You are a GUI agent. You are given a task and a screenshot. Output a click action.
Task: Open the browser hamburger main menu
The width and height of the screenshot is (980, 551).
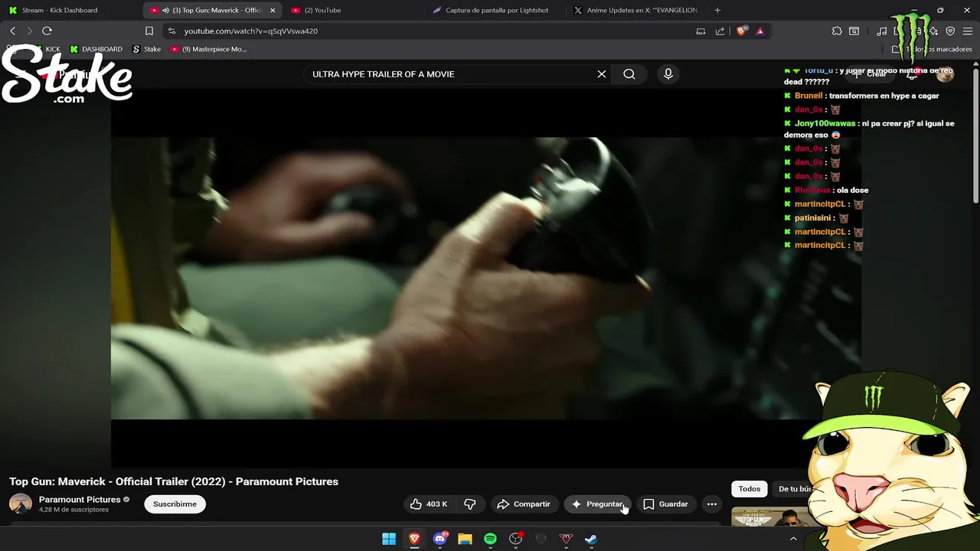[967, 31]
